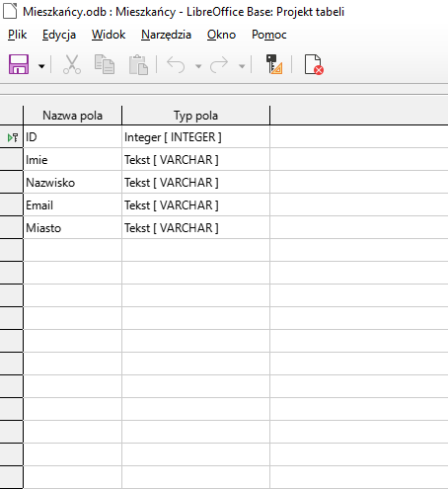The image size is (448, 489).
Task: Click the Miasto field name cell
Action: (73, 228)
